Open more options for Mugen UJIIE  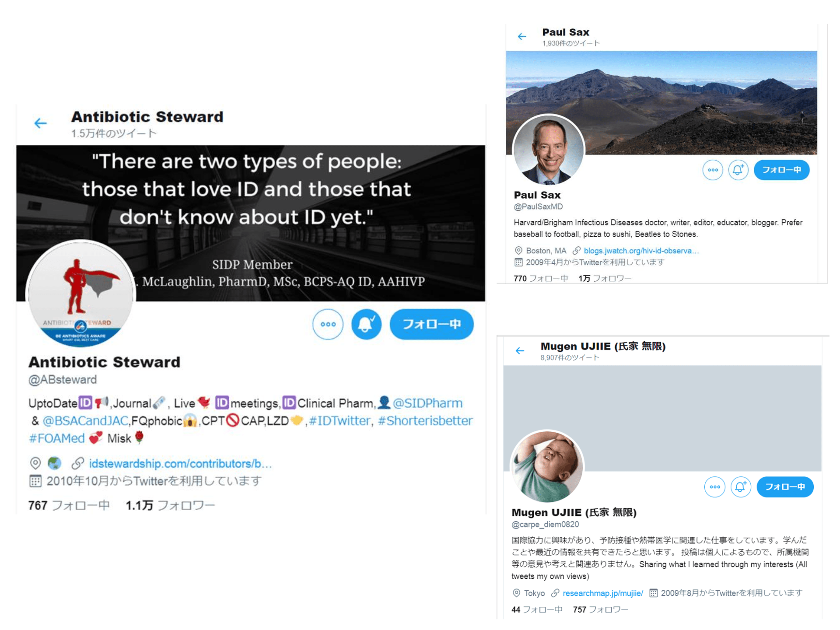(715, 487)
